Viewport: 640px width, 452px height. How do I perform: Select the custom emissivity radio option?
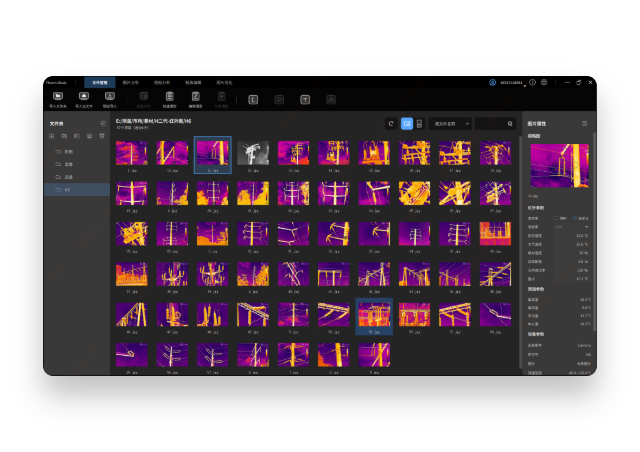(x=576, y=218)
